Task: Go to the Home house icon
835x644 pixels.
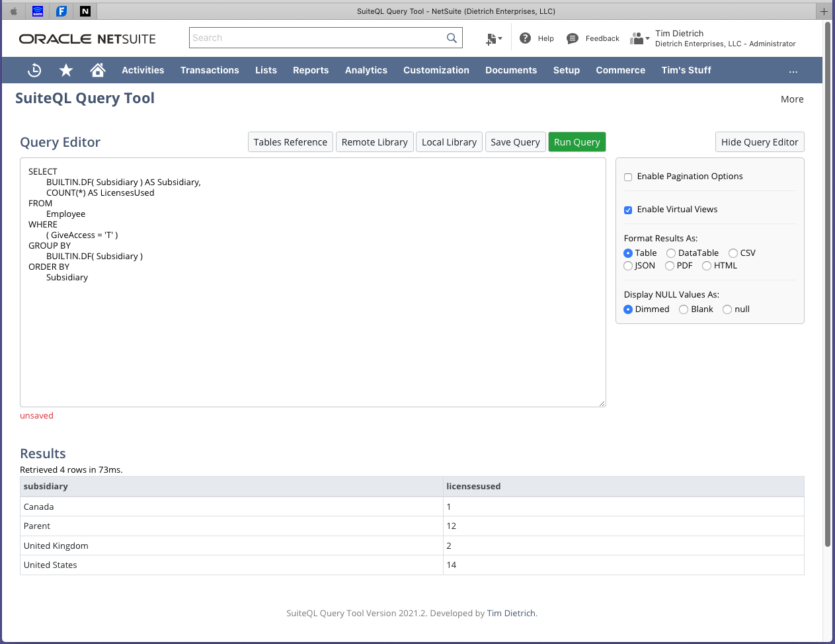Action: pyautogui.click(x=98, y=70)
